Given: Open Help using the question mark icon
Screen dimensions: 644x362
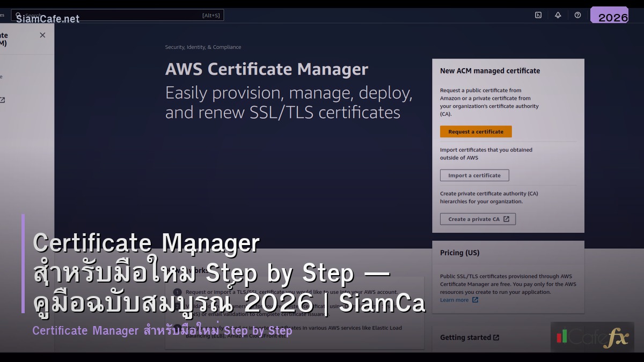Looking at the screenshot, I should click(x=577, y=15).
